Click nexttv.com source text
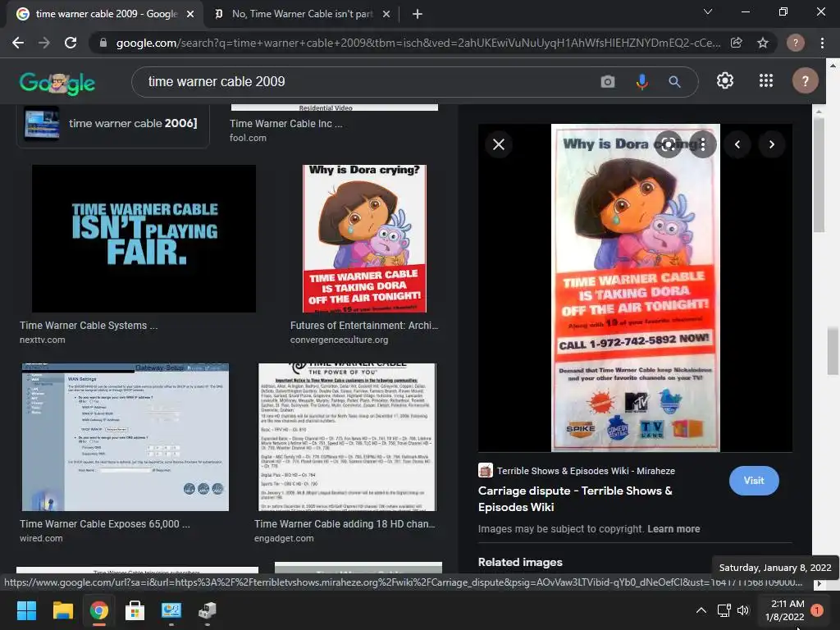The width and height of the screenshot is (840, 630). (43, 340)
